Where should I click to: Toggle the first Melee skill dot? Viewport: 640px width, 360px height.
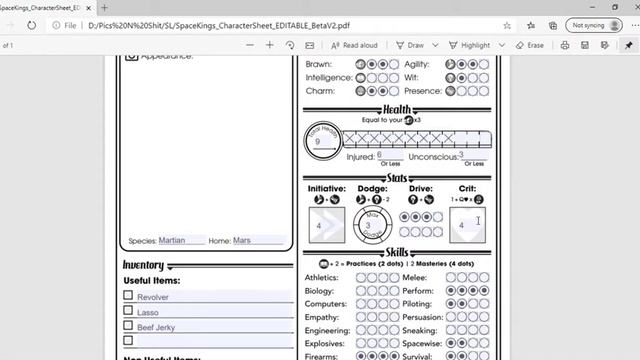(451, 278)
